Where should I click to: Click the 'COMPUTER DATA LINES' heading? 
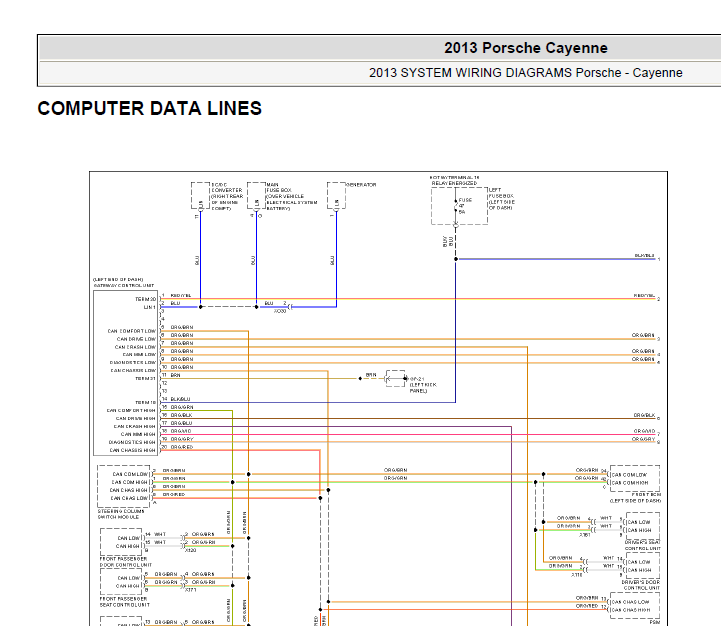click(149, 109)
